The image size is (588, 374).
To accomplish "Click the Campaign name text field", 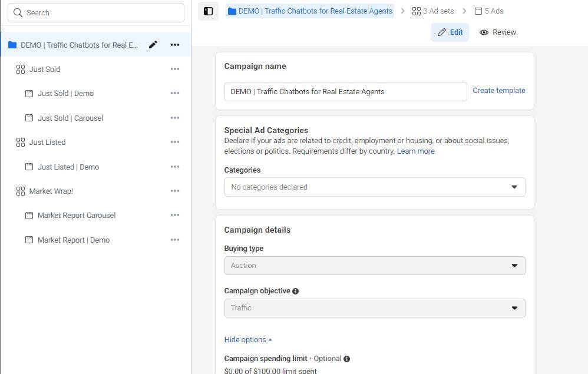I will click(x=345, y=91).
